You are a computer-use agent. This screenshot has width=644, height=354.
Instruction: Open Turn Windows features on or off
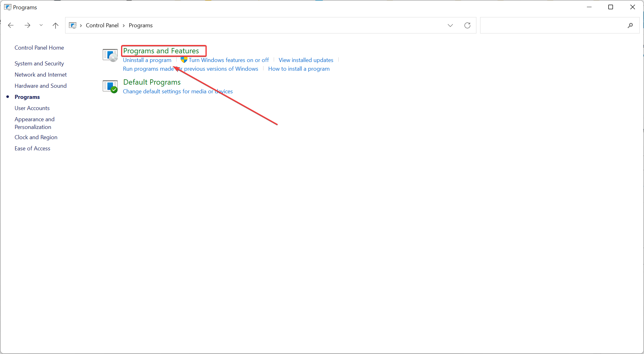[x=229, y=60]
